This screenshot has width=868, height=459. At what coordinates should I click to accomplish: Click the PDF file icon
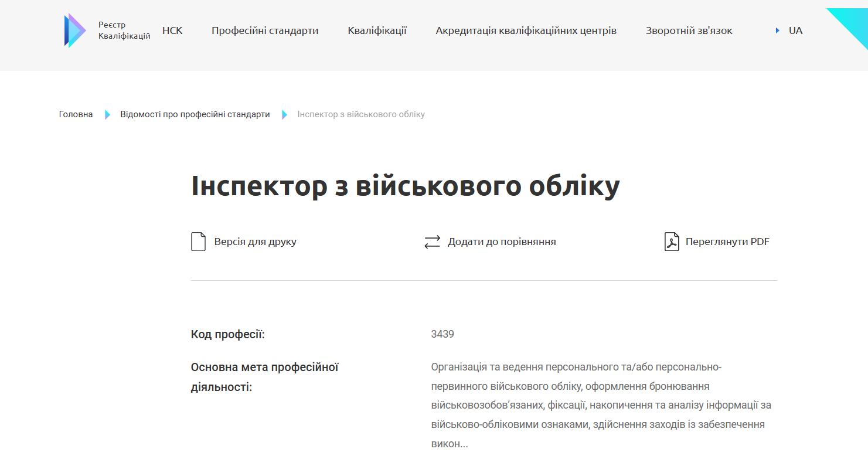point(671,242)
